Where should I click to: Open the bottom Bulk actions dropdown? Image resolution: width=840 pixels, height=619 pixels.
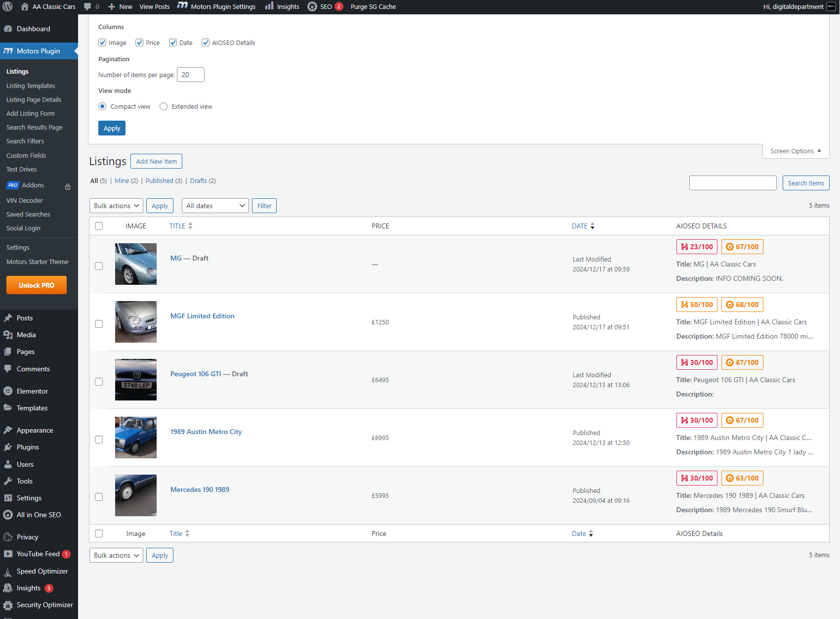point(117,555)
